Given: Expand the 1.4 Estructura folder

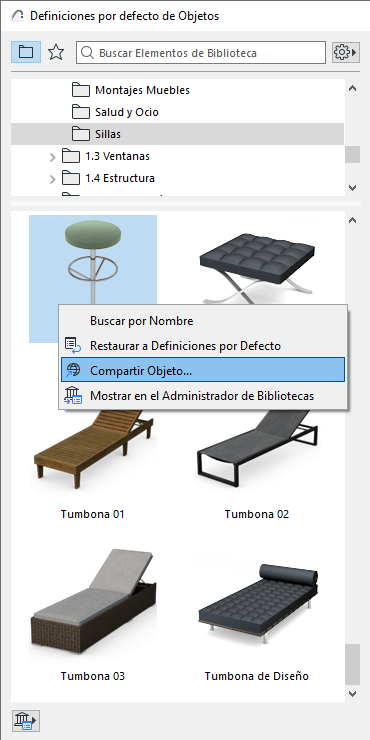Looking at the screenshot, I should pyautogui.click(x=52, y=179).
